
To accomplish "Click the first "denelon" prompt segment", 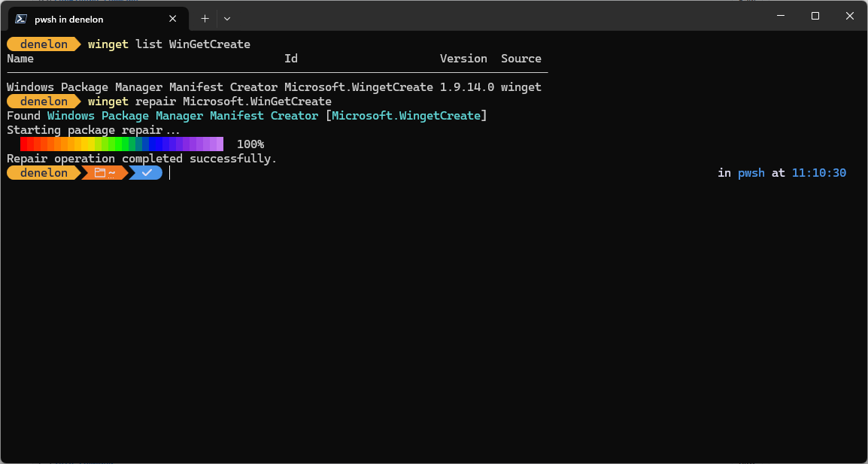I will click(x=44, y=44).
